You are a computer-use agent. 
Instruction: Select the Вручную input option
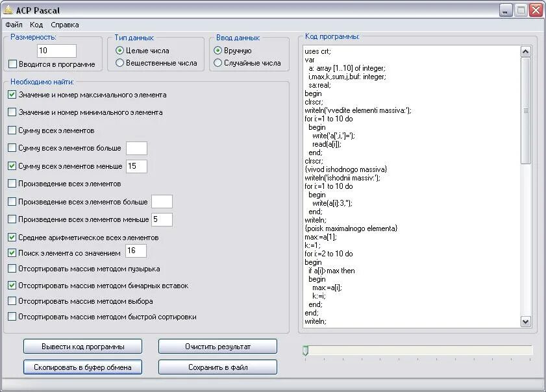(217, 51)
